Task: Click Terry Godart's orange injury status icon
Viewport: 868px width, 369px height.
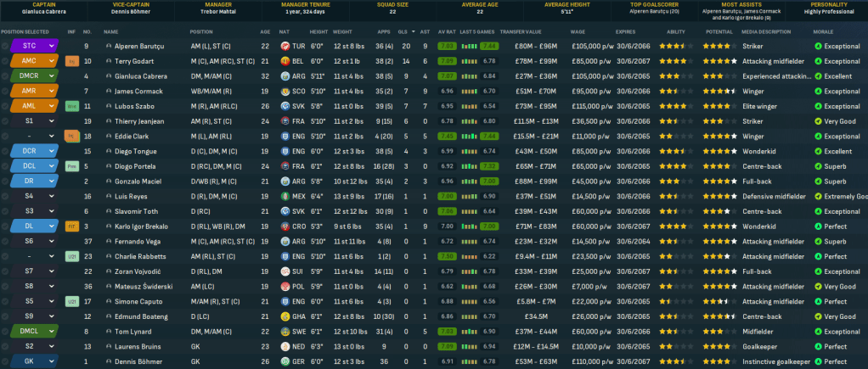Action: click(x=72, y=61)
